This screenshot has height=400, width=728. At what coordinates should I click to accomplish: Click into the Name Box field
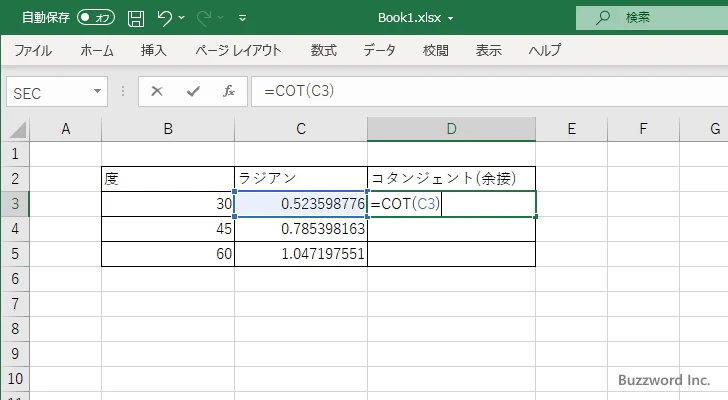(50, 92)
